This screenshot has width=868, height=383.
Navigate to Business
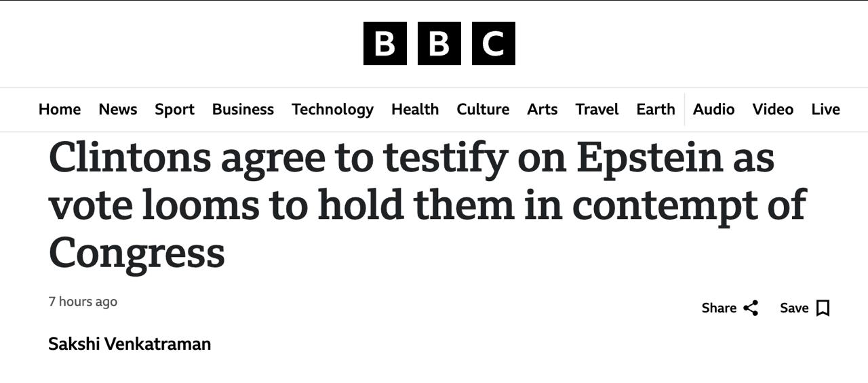coord(243,109)
